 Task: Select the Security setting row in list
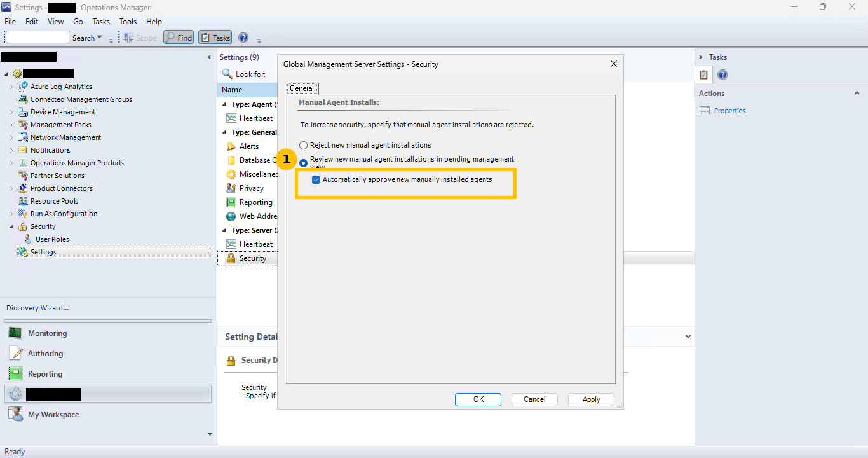pos(248,258)
